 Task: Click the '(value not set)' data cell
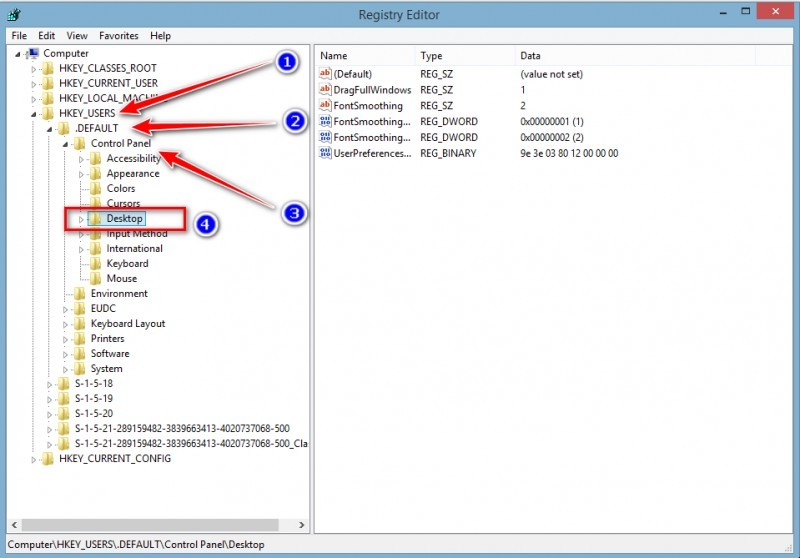(551, 74)
